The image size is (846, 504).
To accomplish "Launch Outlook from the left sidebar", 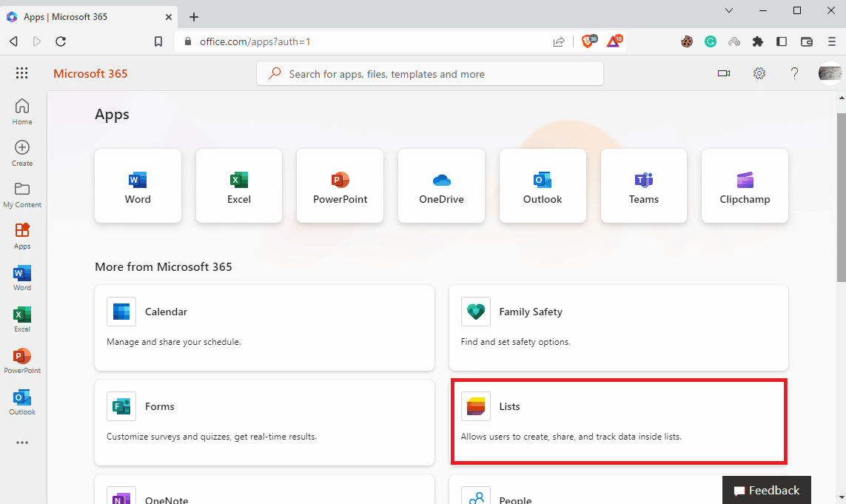I will [22, 403].
